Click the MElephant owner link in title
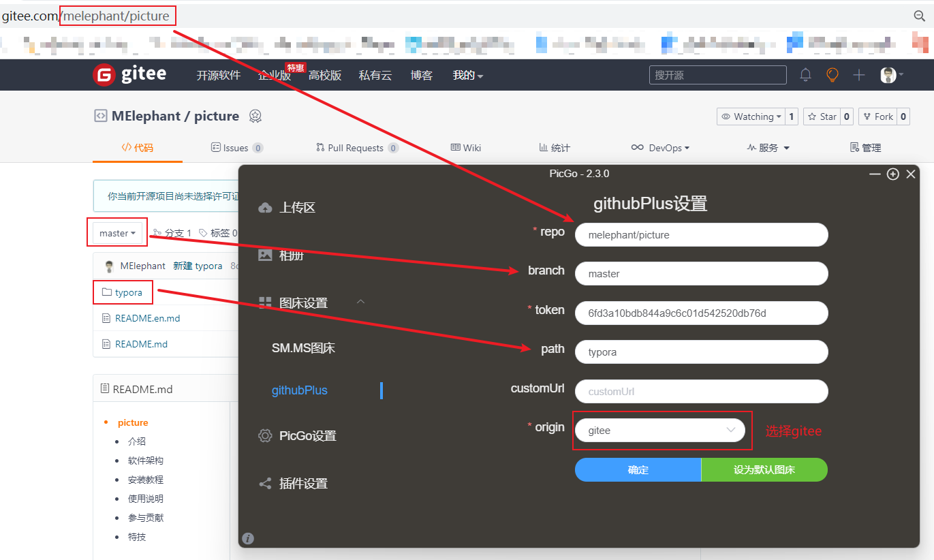This screenshot has height=560, width=934. pos(146,116)
